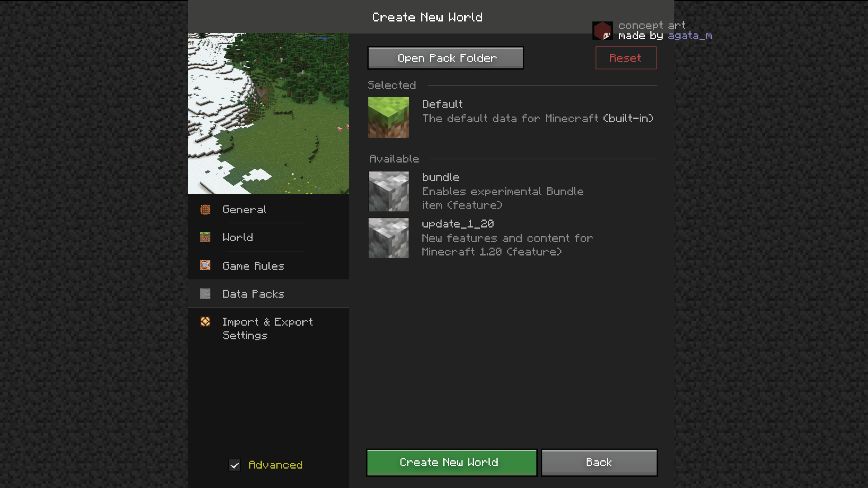Viewport: 868px width, 488px height.
Task: Uncheck the Advanced checkbox
Action: tap(234, 465)
